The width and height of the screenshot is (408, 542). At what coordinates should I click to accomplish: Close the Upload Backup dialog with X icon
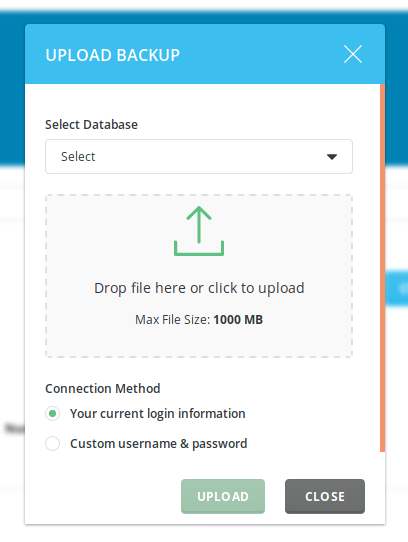click(x=353, y=54)
